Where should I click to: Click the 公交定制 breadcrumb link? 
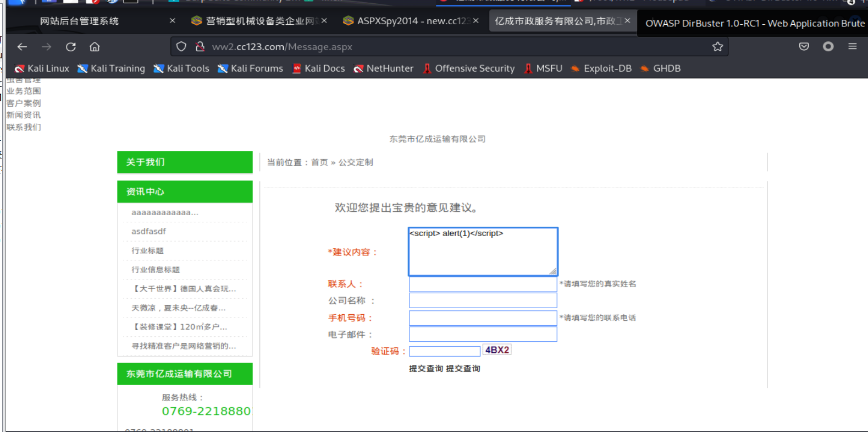click(356, 162)
